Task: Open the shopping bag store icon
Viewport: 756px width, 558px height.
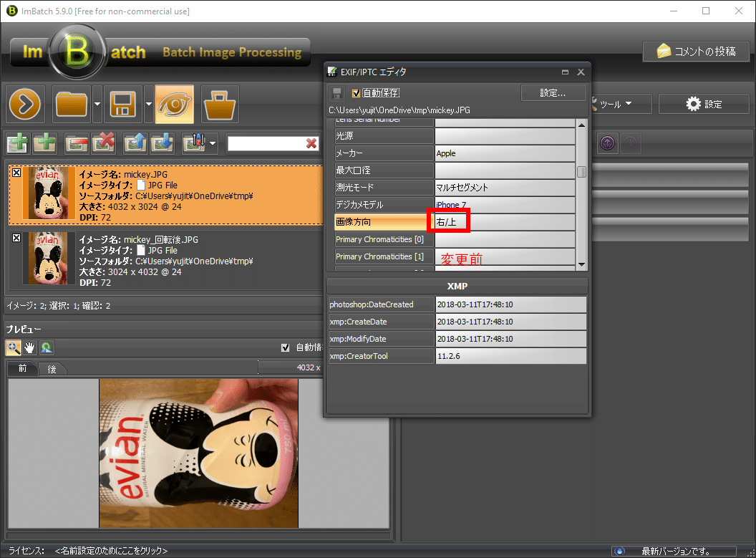Action: tap(220, 105)
